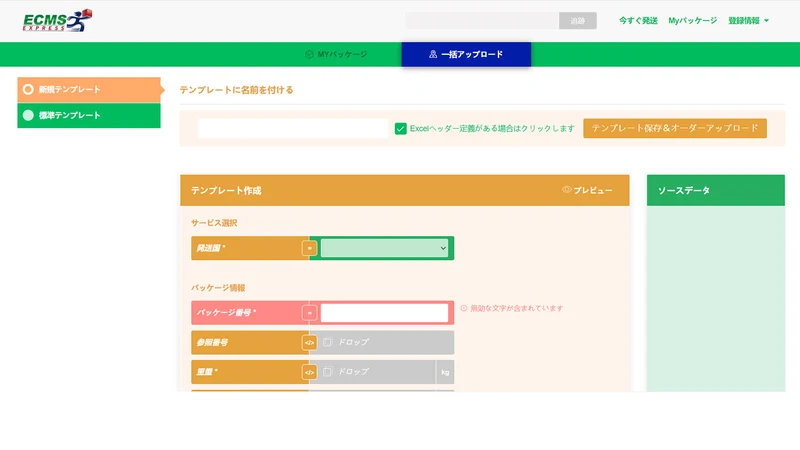Click the テンプレート作成 panel title
The height and width of the screenshot is (450, 800).
click(226, 190)
